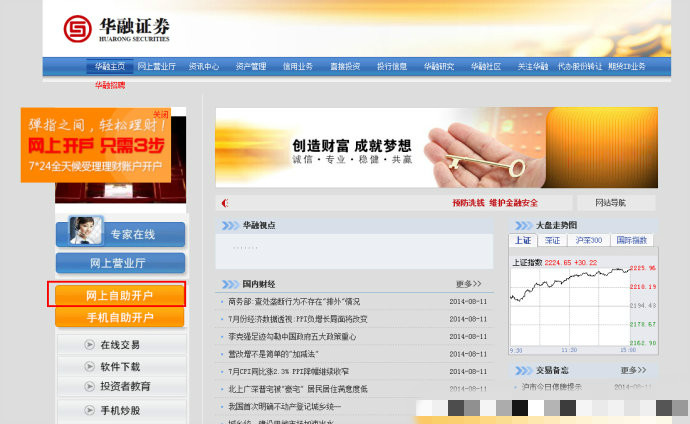The height and width of the screenshot is (424, 690).
Task: Click the chevrons icon beside 交易备忘
Action: (x=524, y=371)
